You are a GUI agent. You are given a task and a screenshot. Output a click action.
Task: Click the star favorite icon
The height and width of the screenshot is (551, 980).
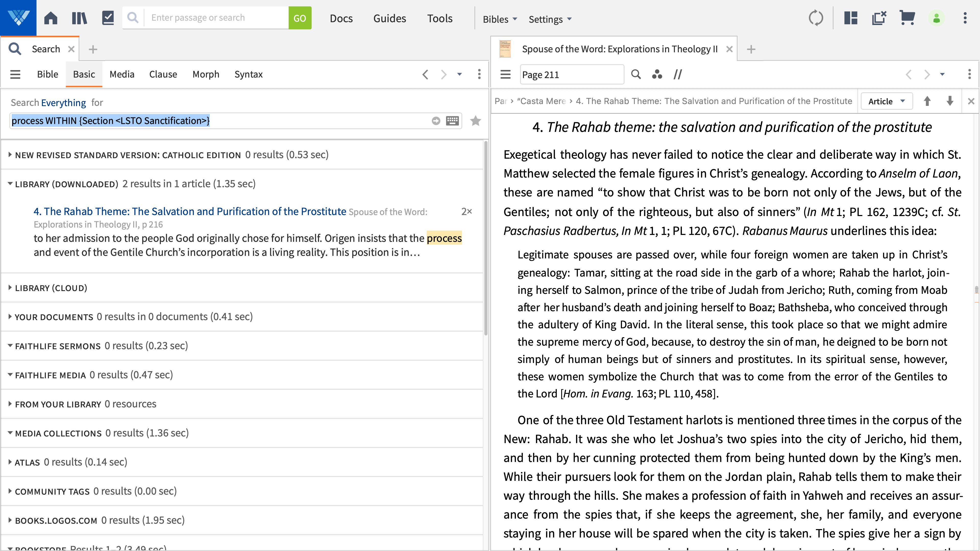pos(475,121)
